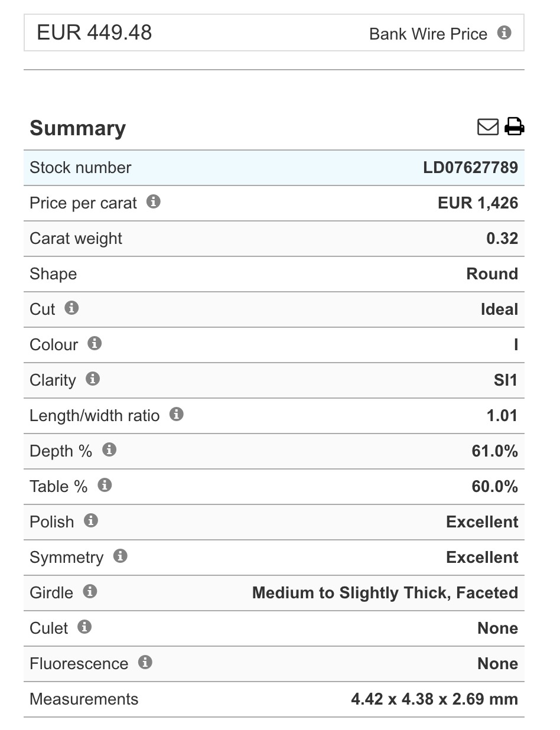Click the Cut info icon

[x=71, y=308]
